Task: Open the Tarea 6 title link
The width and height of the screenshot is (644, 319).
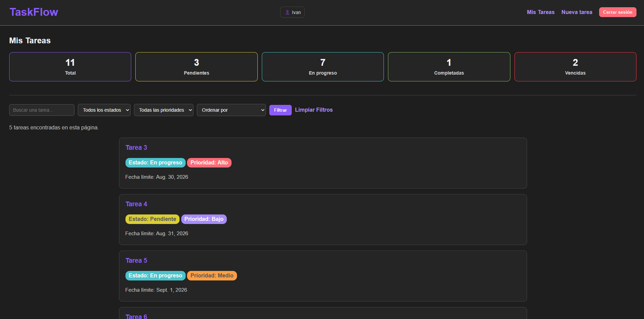Action: (x=136, y=316)
